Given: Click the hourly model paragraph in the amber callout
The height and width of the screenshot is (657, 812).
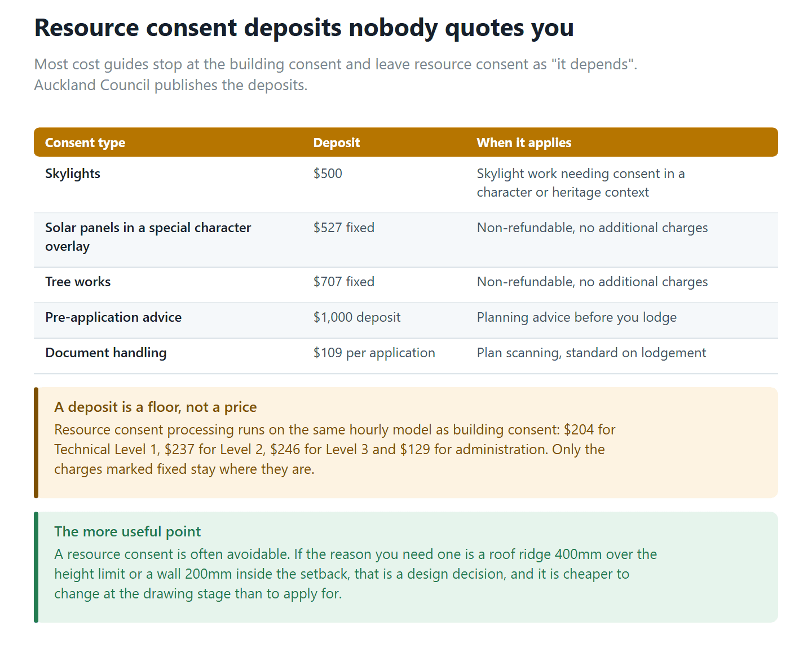Looking at the screenshot, I should tap(335, 450).
